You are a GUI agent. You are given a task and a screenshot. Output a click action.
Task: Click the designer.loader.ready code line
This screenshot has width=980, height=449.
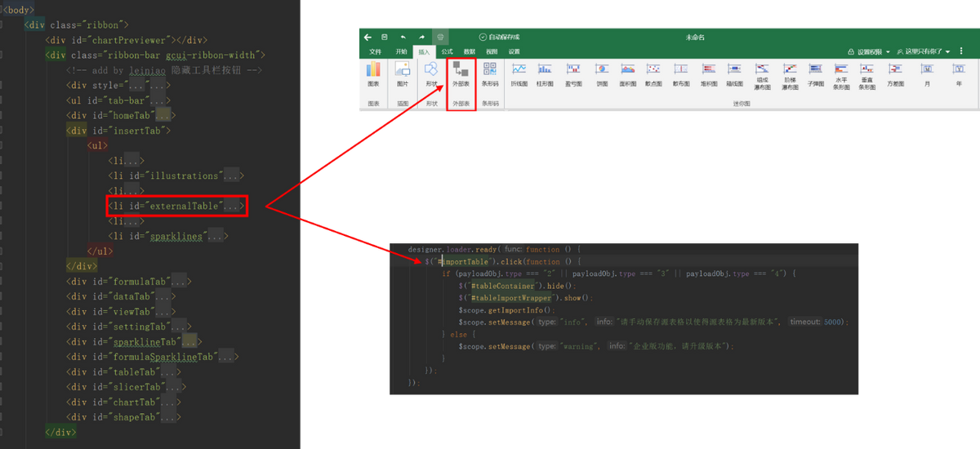[x=493, y=249]
